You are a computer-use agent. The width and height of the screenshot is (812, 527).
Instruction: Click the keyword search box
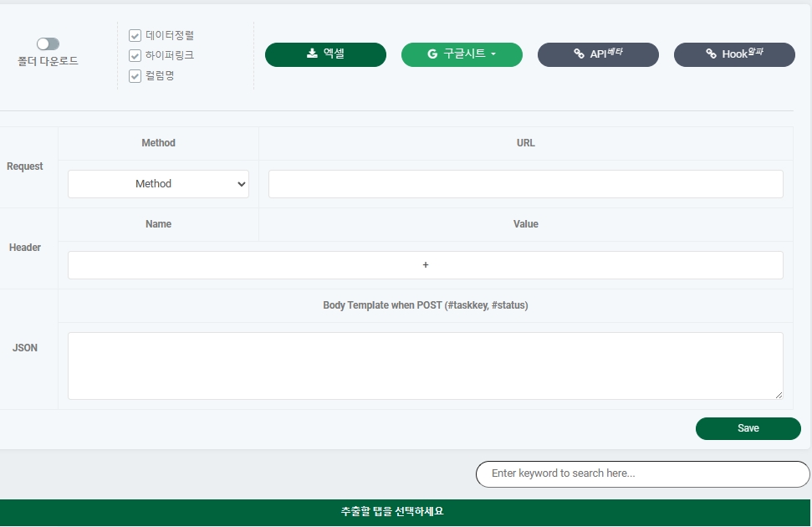click(x=642, y=473)
